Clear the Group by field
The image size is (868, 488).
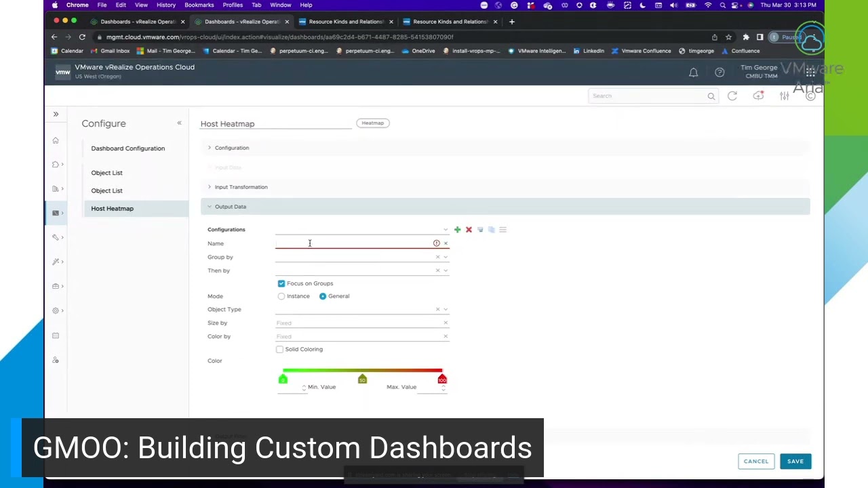point(437,257)
